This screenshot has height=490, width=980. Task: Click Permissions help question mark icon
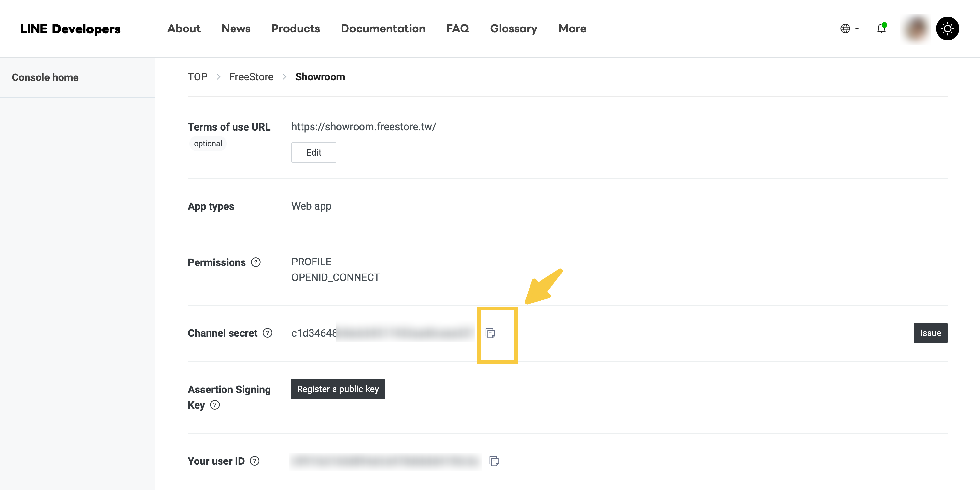coord(256,262)
